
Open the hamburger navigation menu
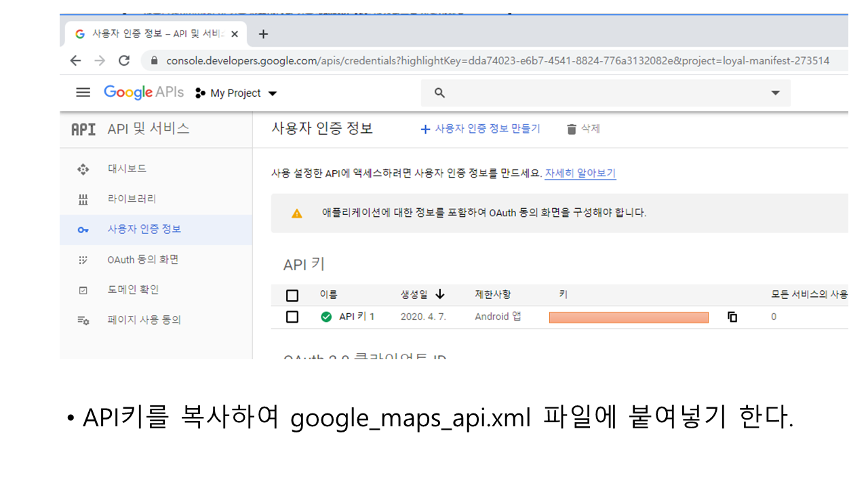pyautogui.click(x=83, y=93)
